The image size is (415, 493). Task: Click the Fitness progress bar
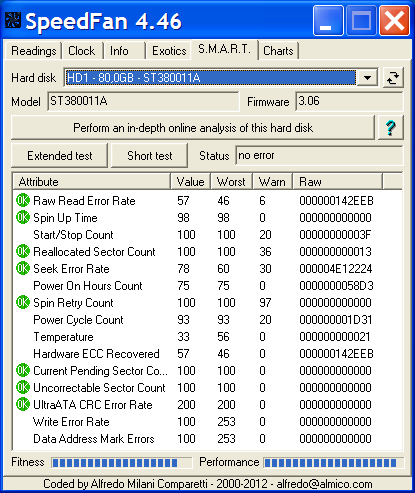pyautogui.click(x=122, y=463)
